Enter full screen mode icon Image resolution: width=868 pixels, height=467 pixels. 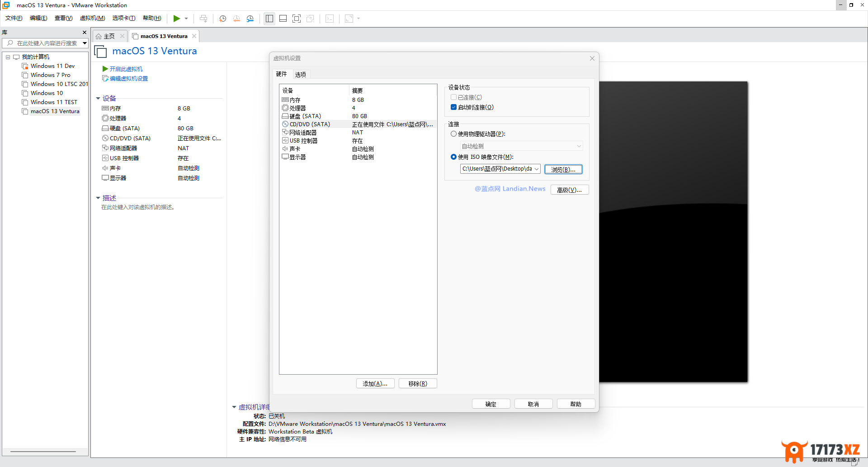click(x=297, y=19)
